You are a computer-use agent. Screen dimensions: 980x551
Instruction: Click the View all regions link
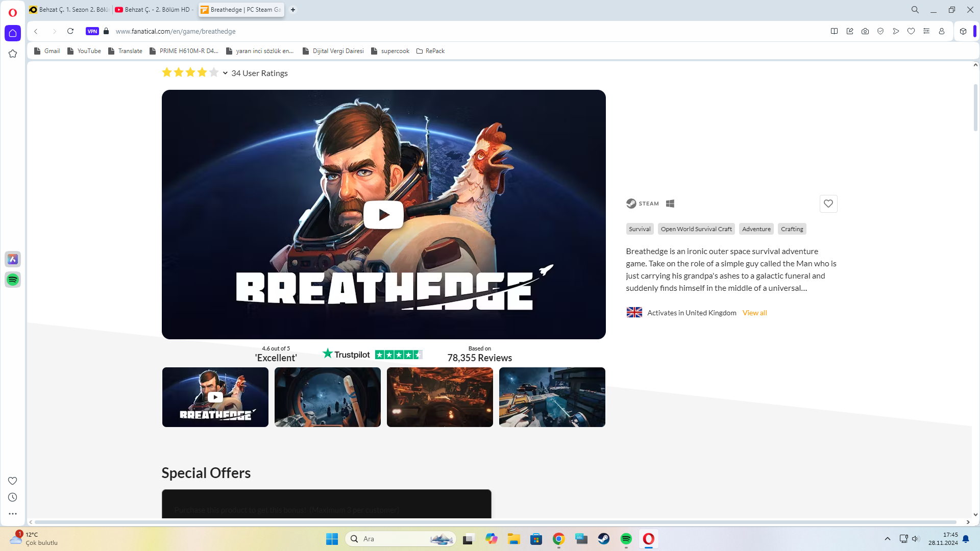coord(754,313)
